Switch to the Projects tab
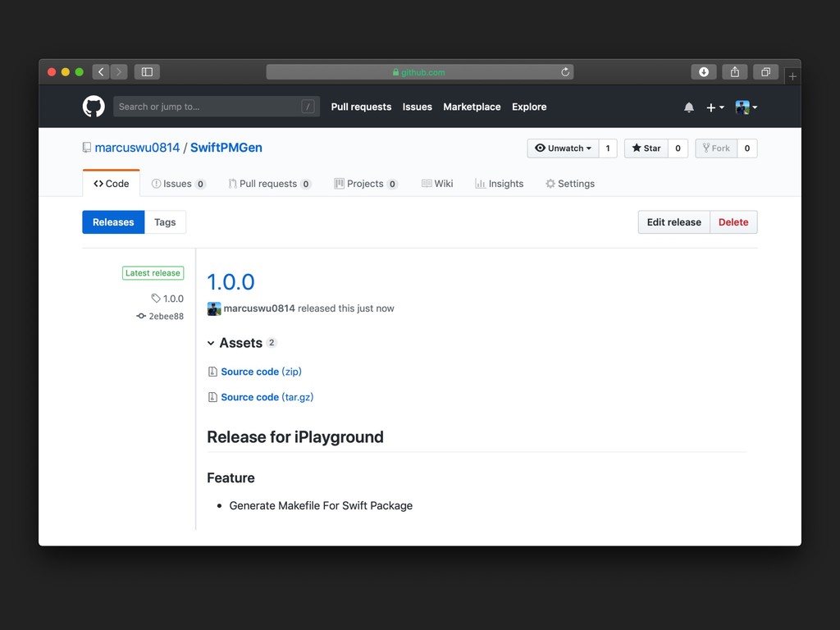This screenshot has width=840, height=630. click(366, 184)
